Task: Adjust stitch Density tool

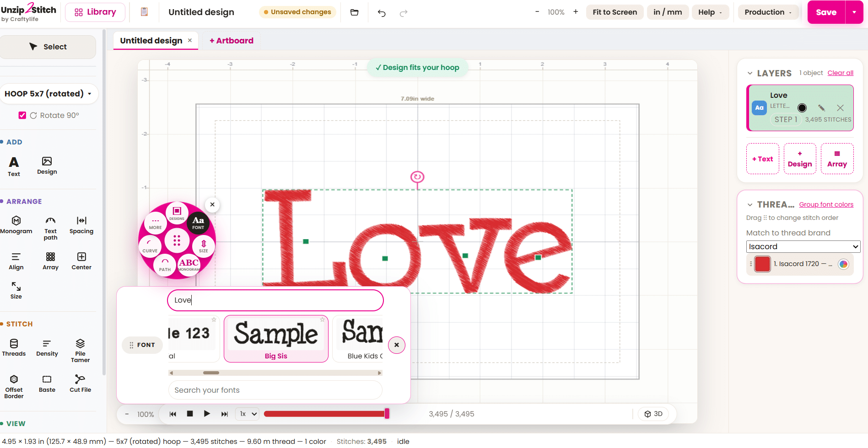Action: coord(47,347)
